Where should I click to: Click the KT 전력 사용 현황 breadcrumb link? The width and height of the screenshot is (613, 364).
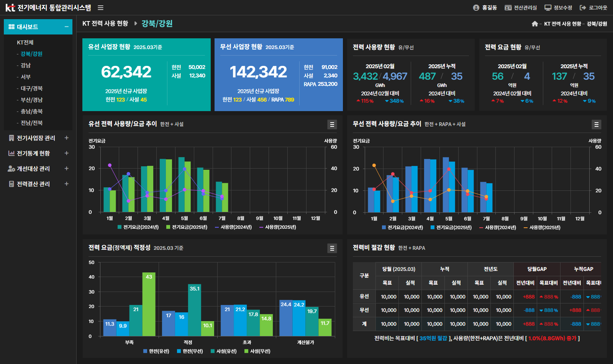[562, 24]
